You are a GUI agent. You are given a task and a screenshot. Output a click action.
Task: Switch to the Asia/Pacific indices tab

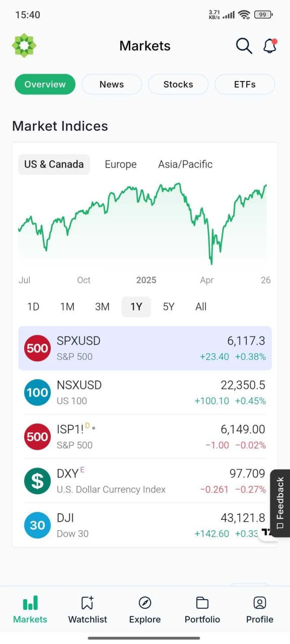point(185,165)
